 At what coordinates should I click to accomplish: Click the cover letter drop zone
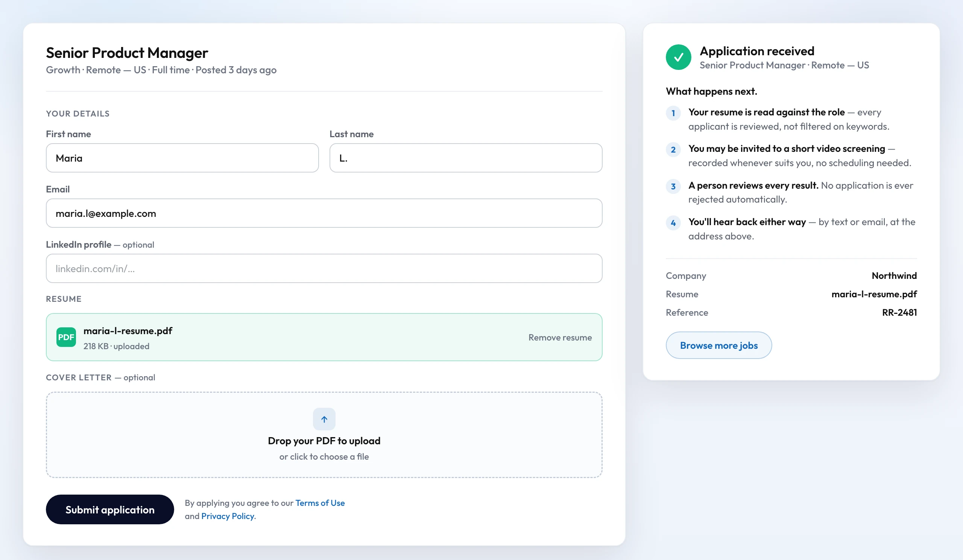(x=324, y=435)
